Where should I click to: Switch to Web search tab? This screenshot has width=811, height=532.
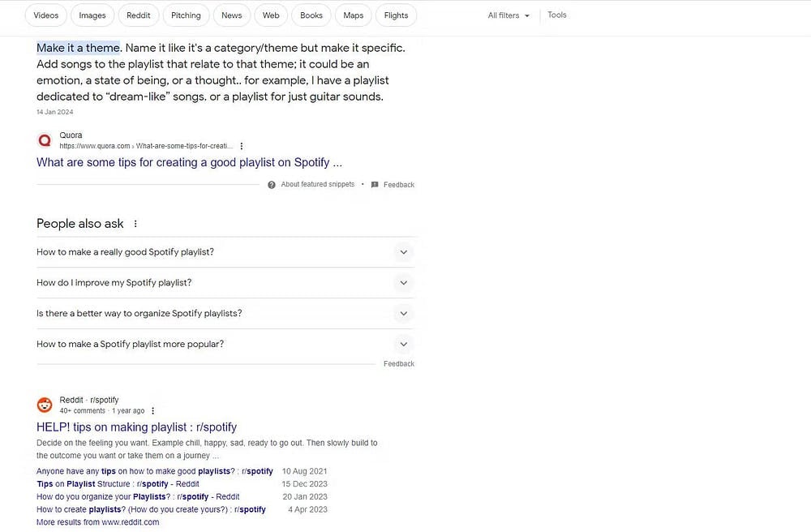click(271, 15)
